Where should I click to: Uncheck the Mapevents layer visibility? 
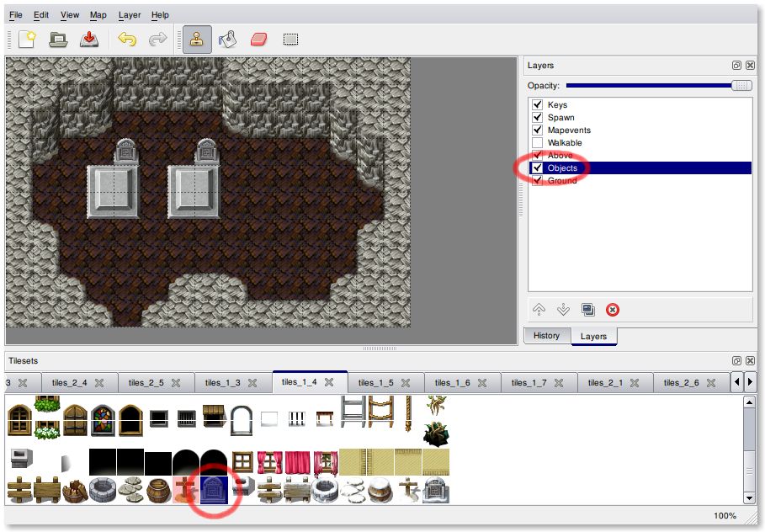click(x=537, y=130)
